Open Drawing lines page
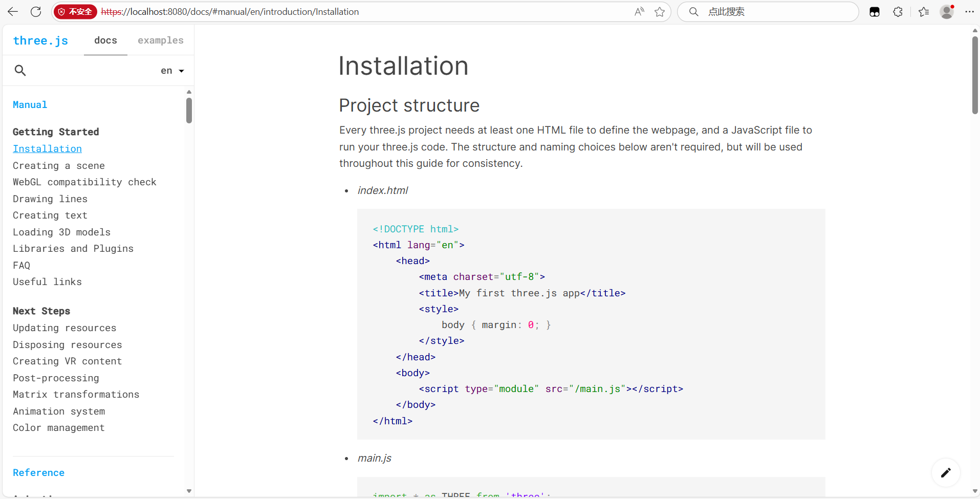The image size is (980, 499). click(x=50, y=199)
